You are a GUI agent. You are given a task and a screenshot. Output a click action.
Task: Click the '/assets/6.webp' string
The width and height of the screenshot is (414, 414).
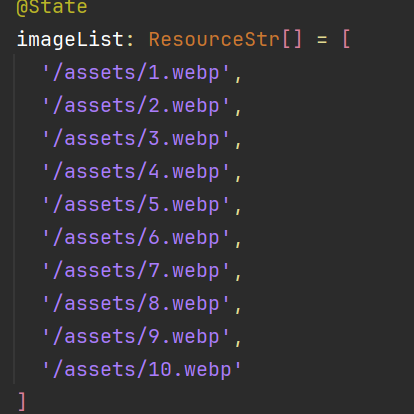click(x=136, y=238)
